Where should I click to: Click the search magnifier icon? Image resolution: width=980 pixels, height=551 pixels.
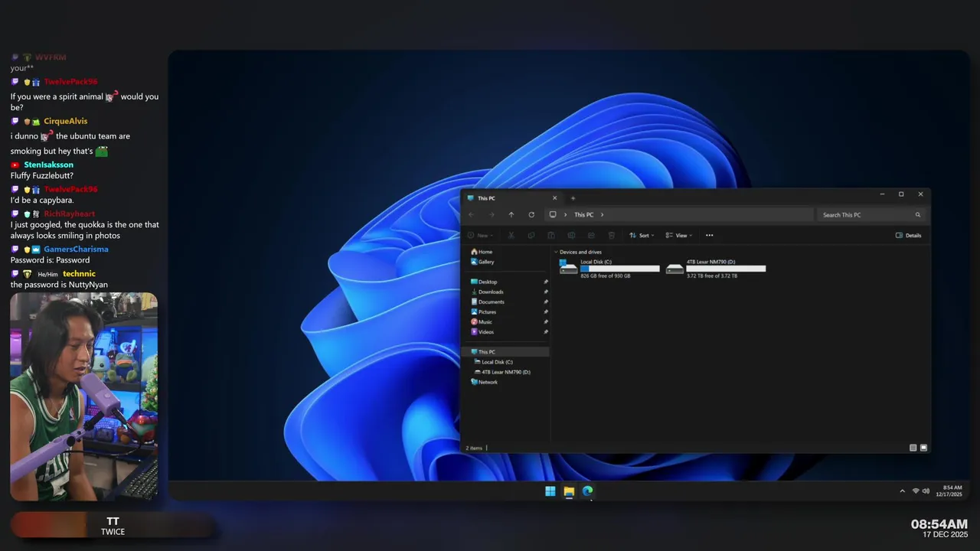coord(918,215)
